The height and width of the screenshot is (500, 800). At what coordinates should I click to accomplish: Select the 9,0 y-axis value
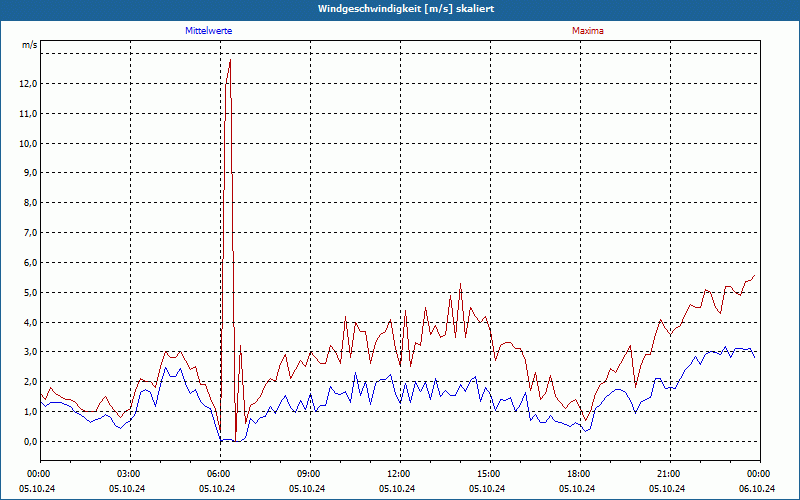pos(29,173)
